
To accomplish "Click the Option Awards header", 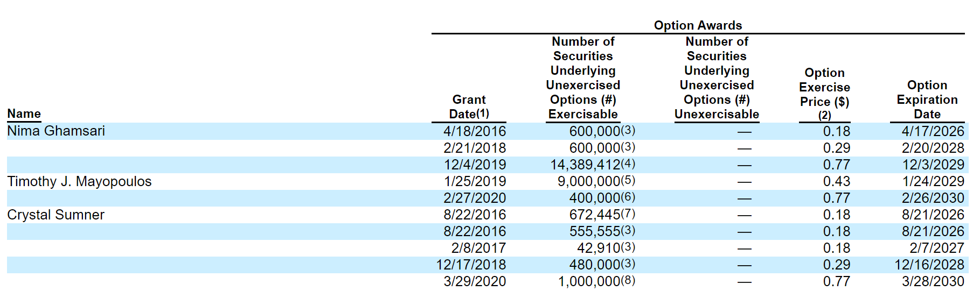I will 698,25.
